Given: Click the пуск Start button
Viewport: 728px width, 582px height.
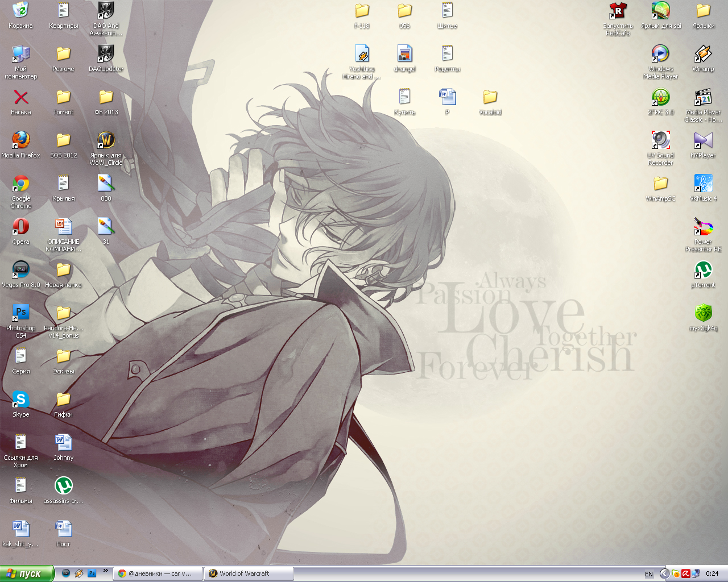Looking at the screenshot, I should (x=27, y=573).
